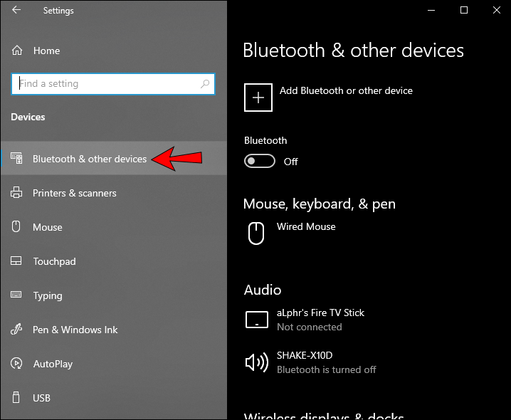Screen dimensions: 511x420
Task: Open Bluetooth & other devices page
Action: pos(89,159)
